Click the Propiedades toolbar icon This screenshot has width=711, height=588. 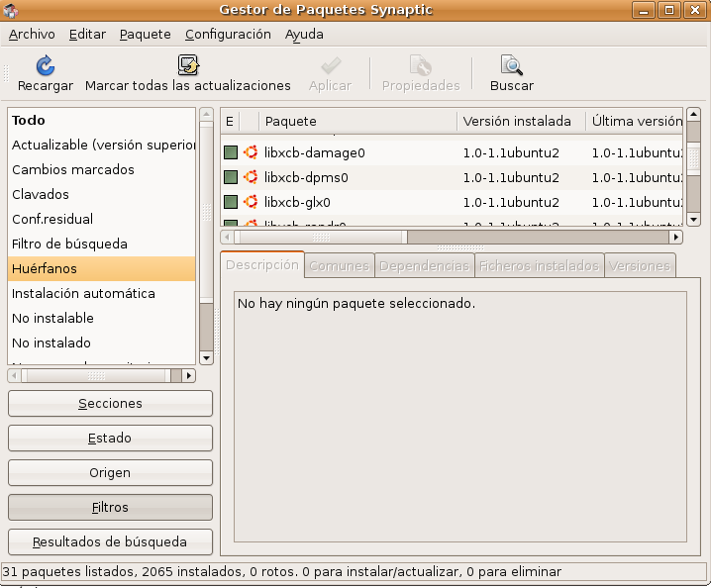421,65
